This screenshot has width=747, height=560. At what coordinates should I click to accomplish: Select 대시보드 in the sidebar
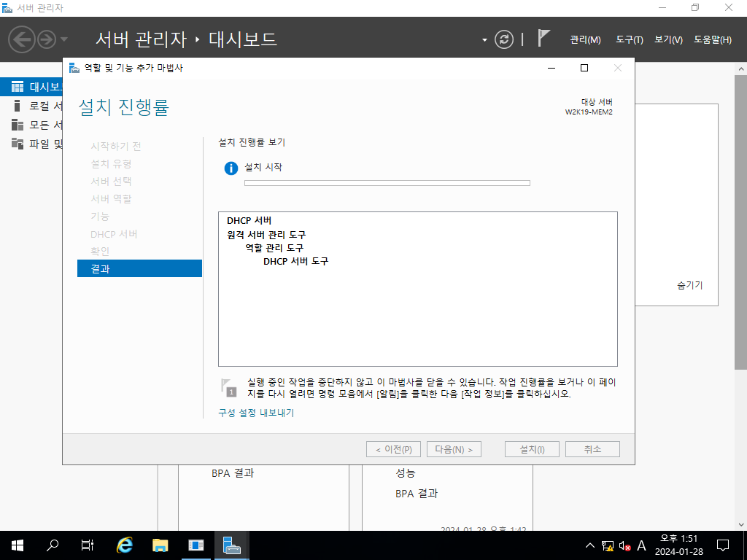click(31, 87)
